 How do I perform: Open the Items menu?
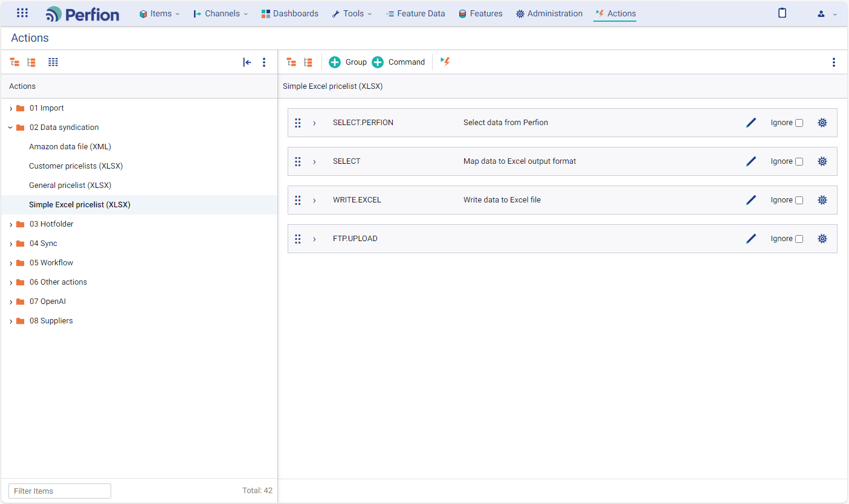160,13
